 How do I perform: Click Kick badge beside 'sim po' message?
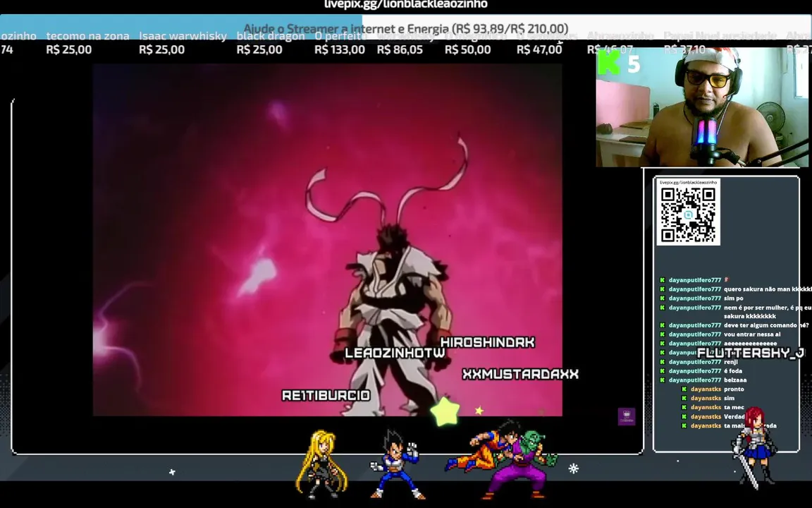662,298
